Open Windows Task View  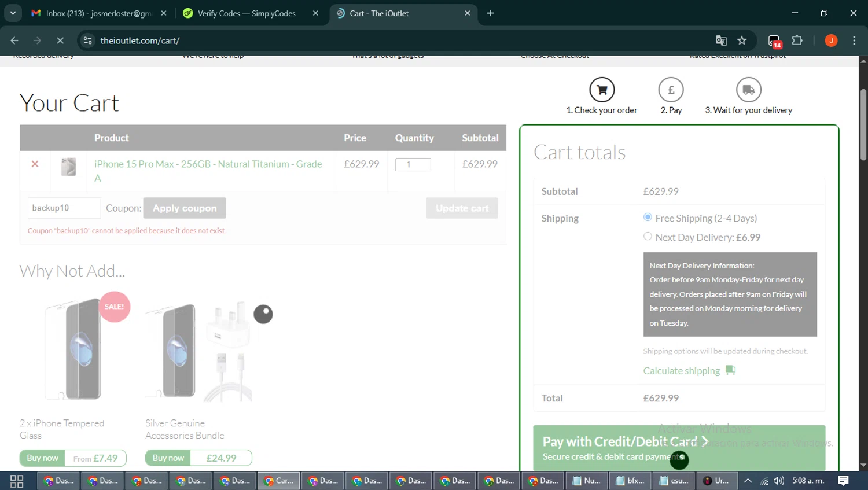[17, 481]
